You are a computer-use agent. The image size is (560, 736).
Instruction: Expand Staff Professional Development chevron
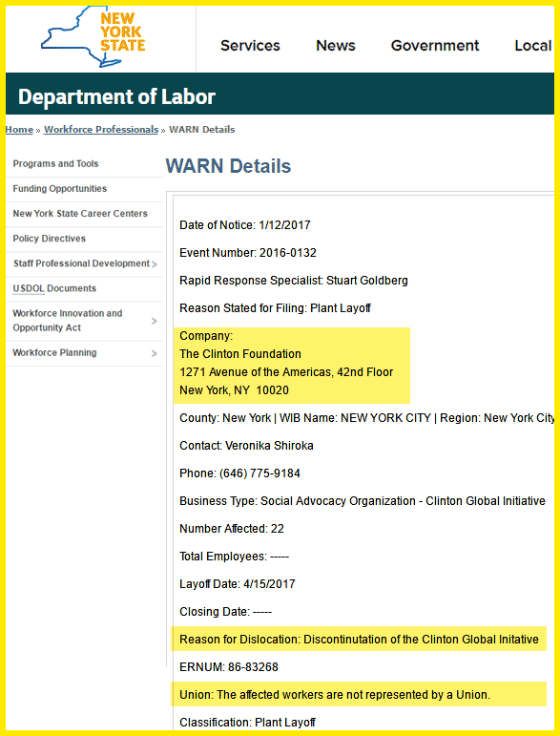pos(155,264)
